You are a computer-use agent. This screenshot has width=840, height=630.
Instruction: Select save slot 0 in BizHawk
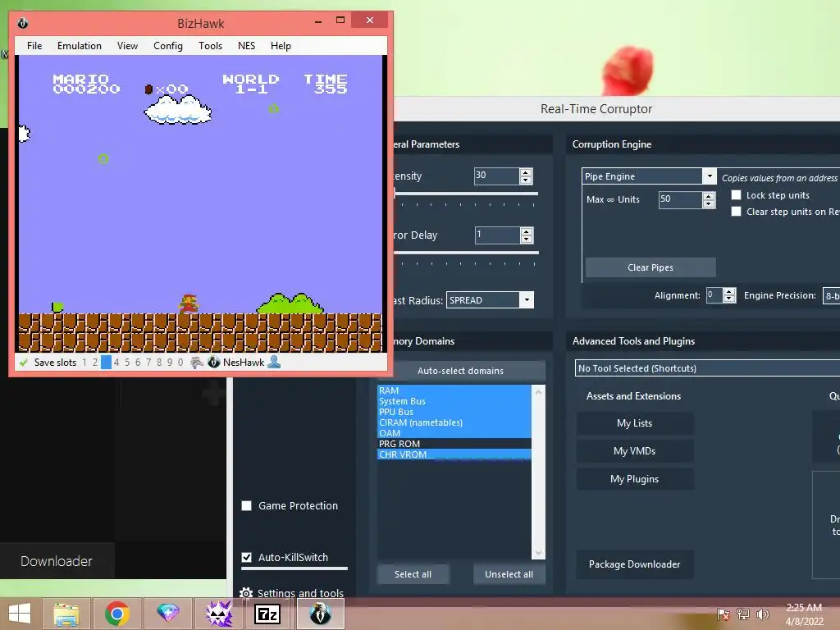(180, 363)
